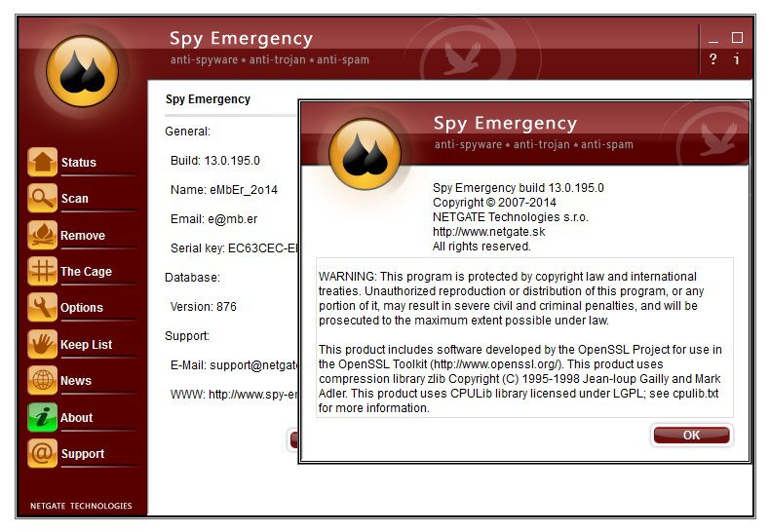Click the Remove bonfire icon
Viewport: 770px width, 532px height.
click(x=42, y=235)
